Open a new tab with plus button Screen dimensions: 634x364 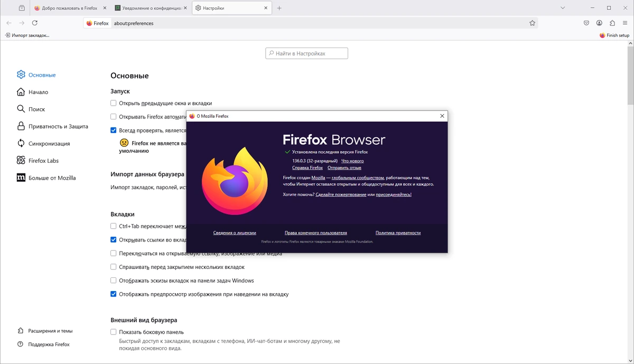click(x=279, y=8)
